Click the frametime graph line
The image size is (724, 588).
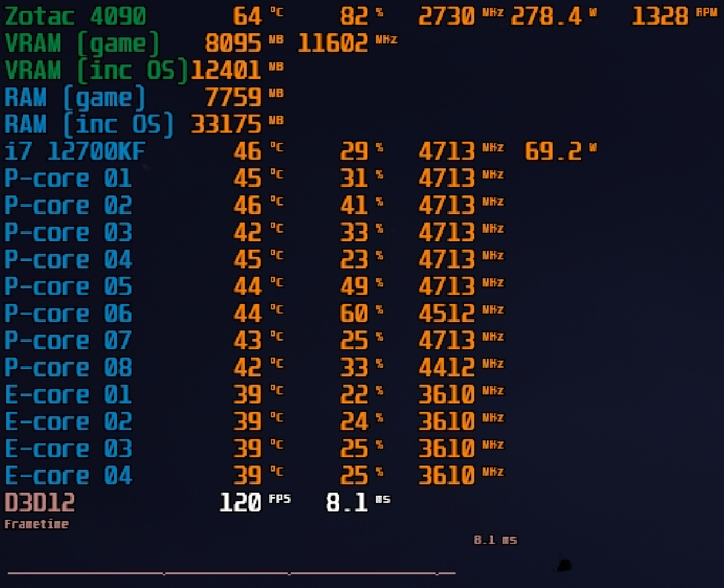click(229, 572)
